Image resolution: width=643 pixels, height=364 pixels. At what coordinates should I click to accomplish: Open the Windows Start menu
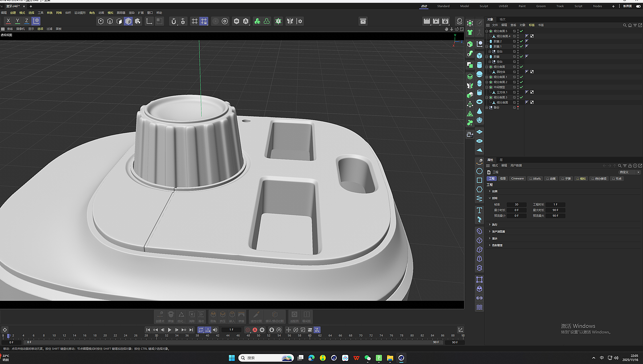232,358
